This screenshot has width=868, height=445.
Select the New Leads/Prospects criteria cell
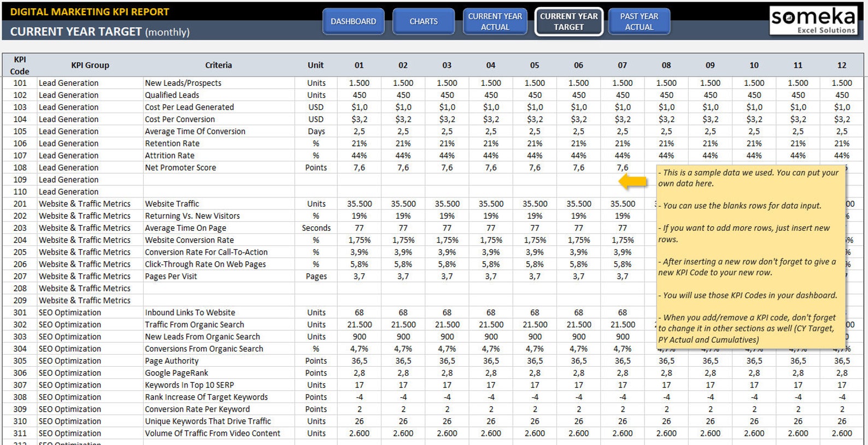[219, 83]
